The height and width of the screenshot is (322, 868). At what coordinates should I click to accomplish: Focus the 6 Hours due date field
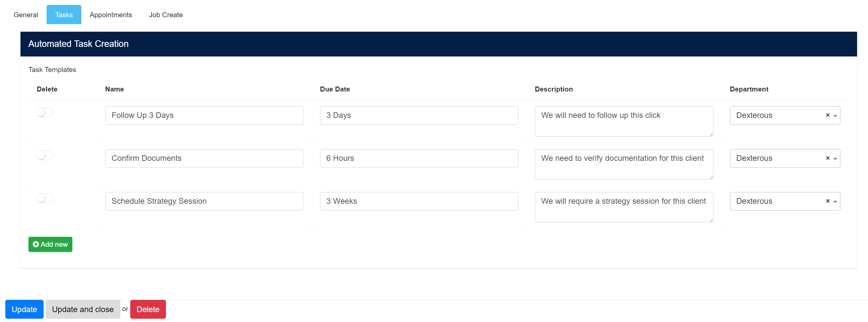pyautogui.click(x=419, y=158)
